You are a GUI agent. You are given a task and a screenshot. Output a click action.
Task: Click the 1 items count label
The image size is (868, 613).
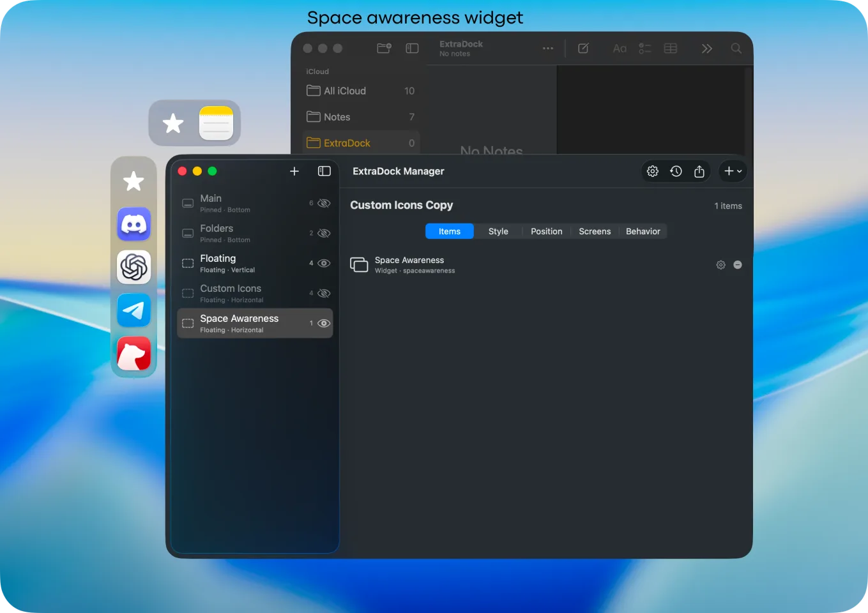pyautogui.click(x=728, y=206)
